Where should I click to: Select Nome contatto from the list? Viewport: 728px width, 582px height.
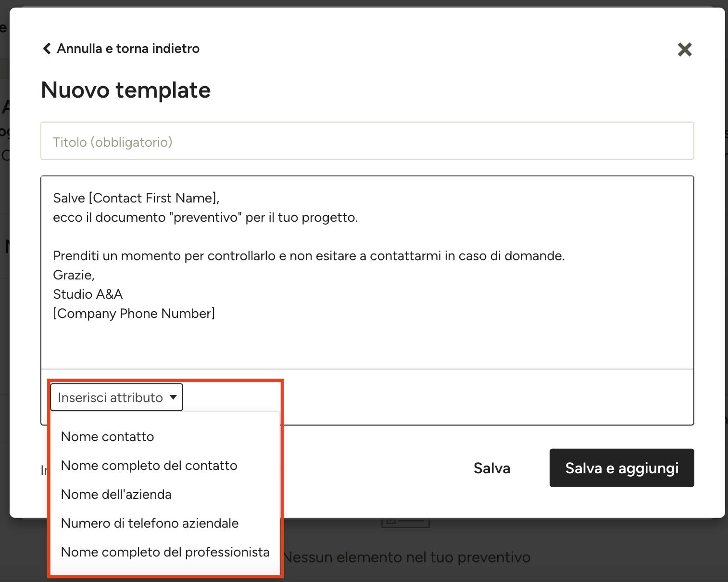pos(107,437)
